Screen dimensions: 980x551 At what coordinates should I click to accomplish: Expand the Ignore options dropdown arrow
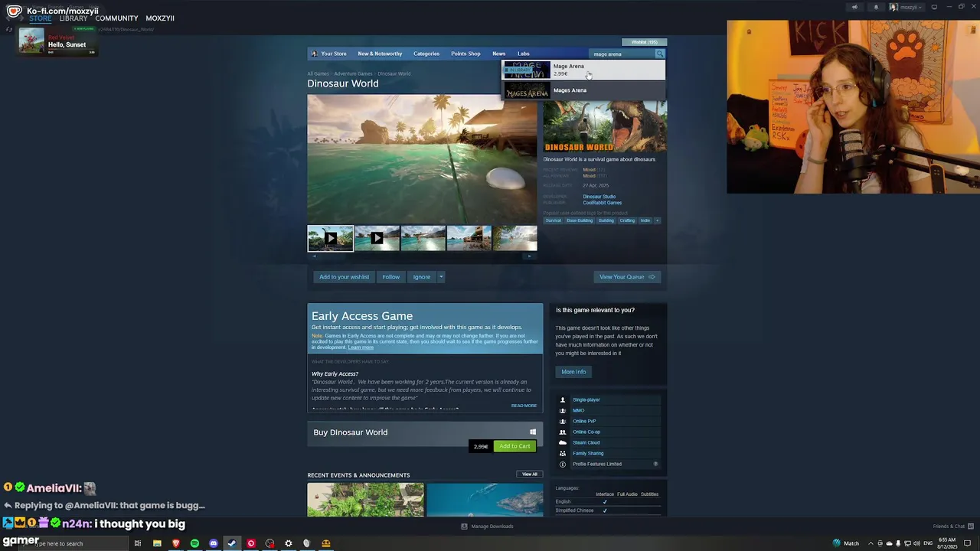pyautogui.click(x=441, y=277)
